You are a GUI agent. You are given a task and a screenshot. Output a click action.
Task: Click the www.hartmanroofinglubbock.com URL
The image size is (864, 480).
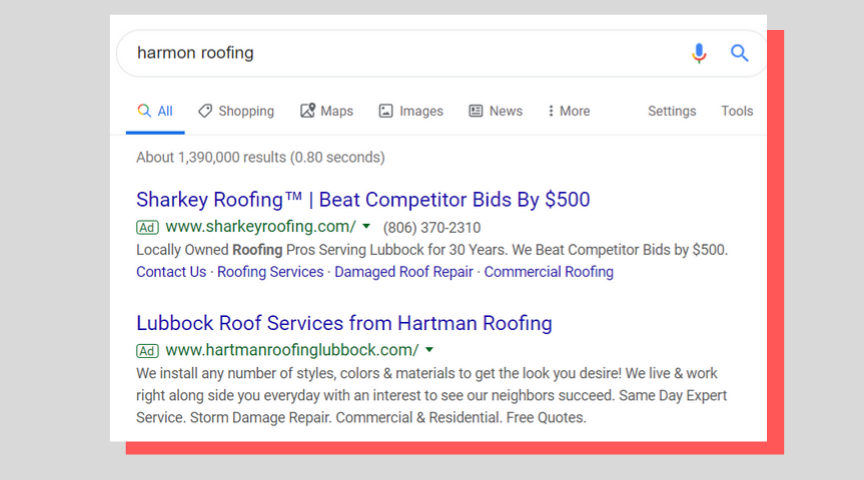(x=292, y=350)
